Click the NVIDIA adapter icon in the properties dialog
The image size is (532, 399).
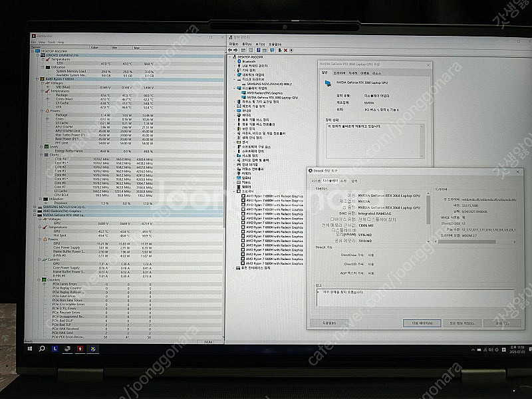coord(328,83)
